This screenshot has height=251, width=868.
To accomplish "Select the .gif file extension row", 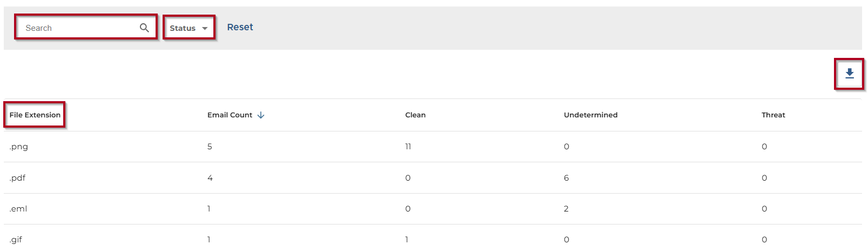I will [x=16, y=240].
